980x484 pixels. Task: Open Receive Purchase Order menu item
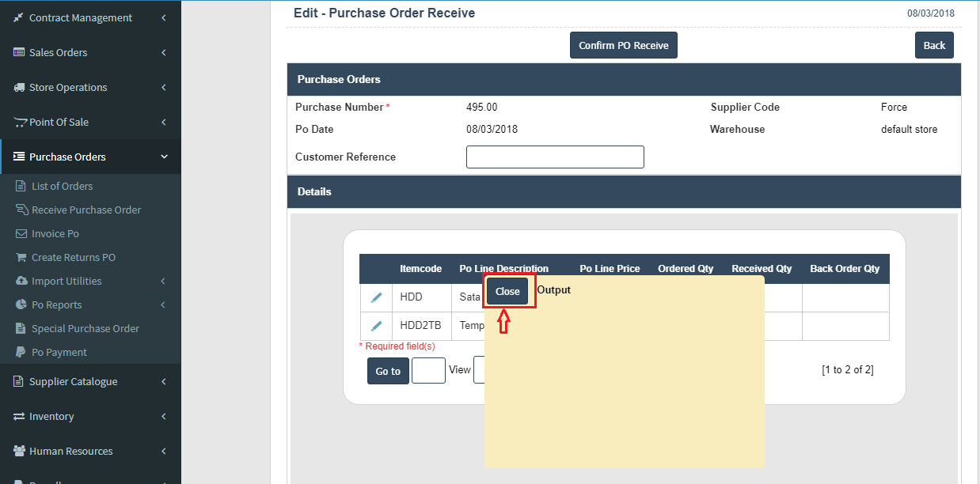click(86, 210)
